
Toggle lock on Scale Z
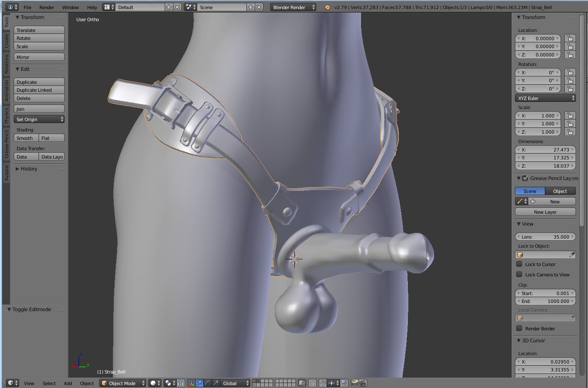click(570, 132)
